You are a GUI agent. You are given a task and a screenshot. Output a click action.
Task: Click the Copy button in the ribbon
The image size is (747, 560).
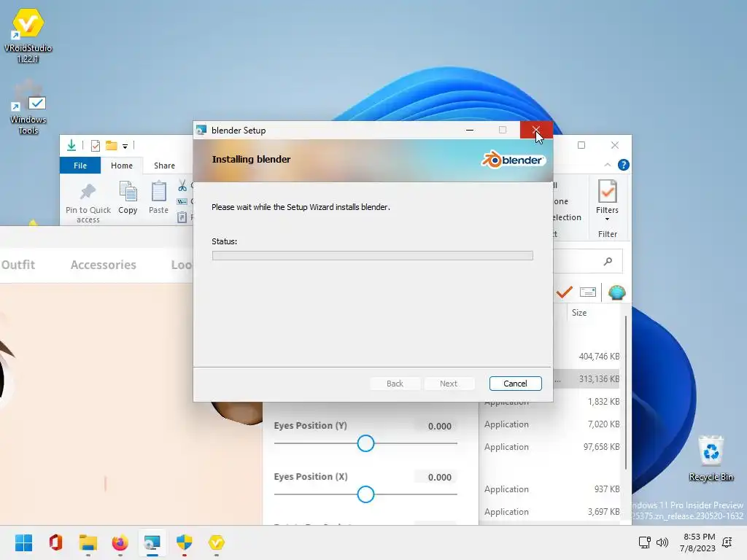128,198
